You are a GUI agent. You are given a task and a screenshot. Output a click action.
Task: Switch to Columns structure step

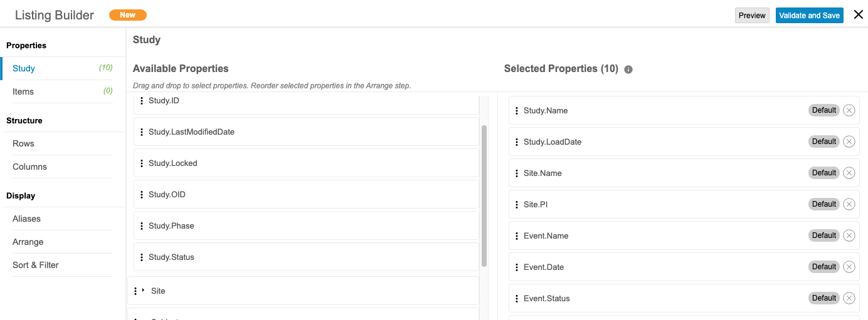[x=29, y=167]
